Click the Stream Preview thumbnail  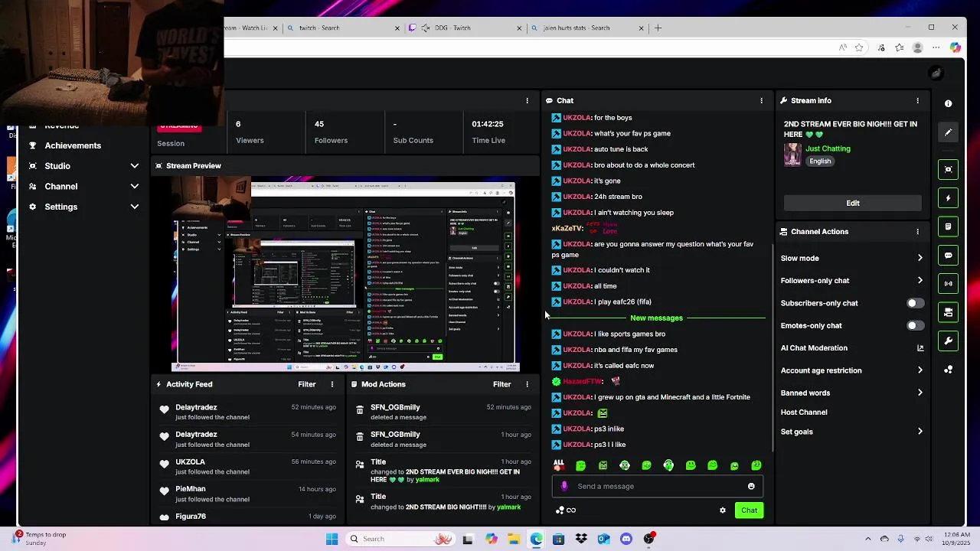[x=346, y=275]
